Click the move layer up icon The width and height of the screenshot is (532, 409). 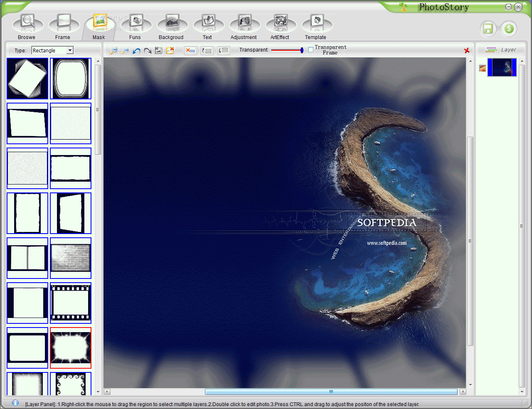click(x=207, y=51)
